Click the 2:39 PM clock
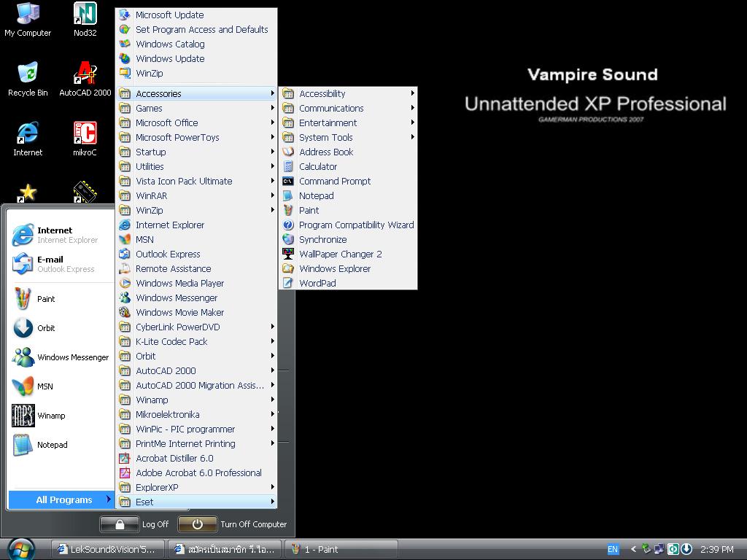 pos(717,549)
